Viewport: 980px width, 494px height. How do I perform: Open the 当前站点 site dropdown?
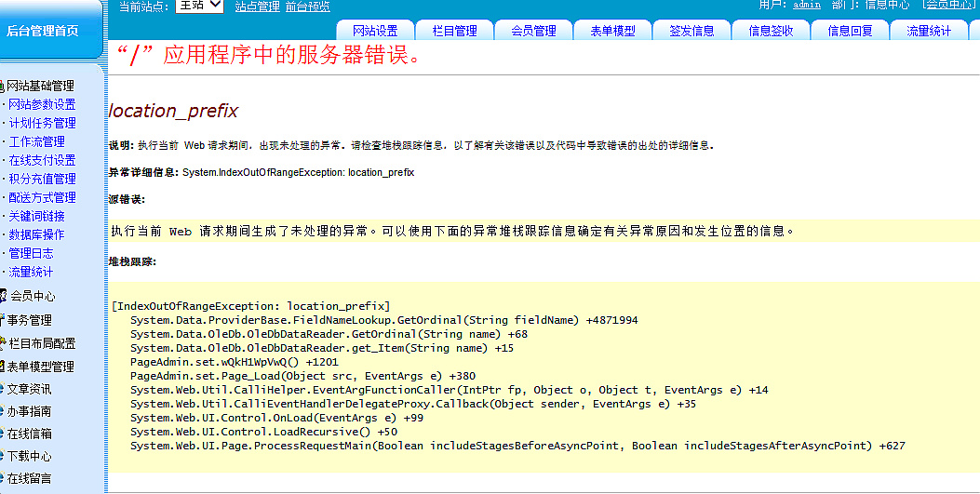[x=199, y=6]
